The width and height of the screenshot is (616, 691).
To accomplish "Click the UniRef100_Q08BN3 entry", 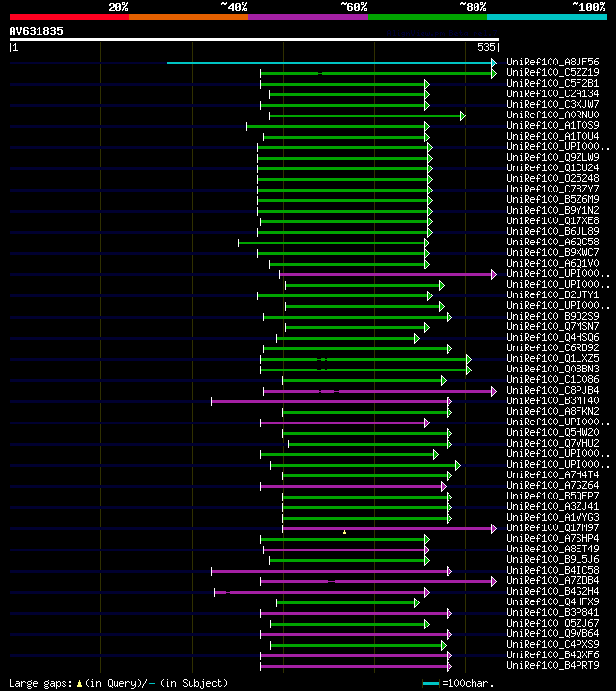I will [x=552, y=369].
